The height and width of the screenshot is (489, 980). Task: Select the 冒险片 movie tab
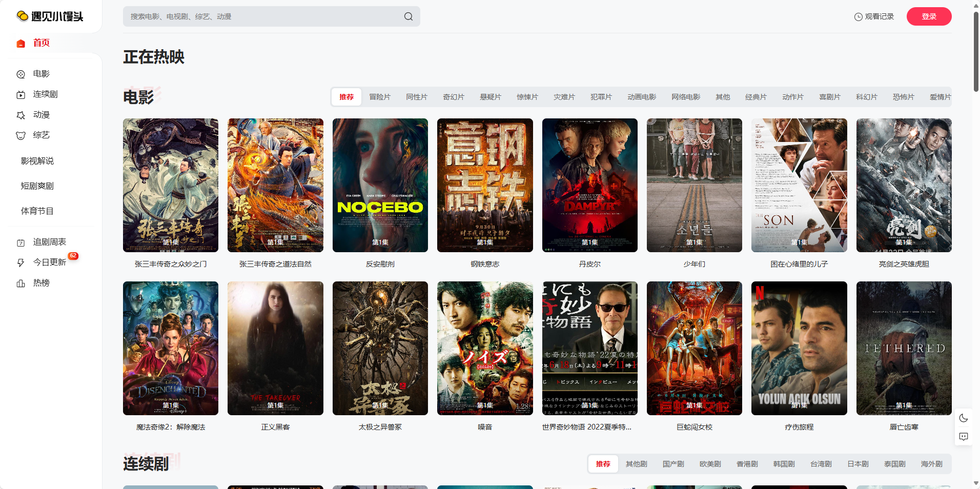pyautogui.click(x=380, y=97)
